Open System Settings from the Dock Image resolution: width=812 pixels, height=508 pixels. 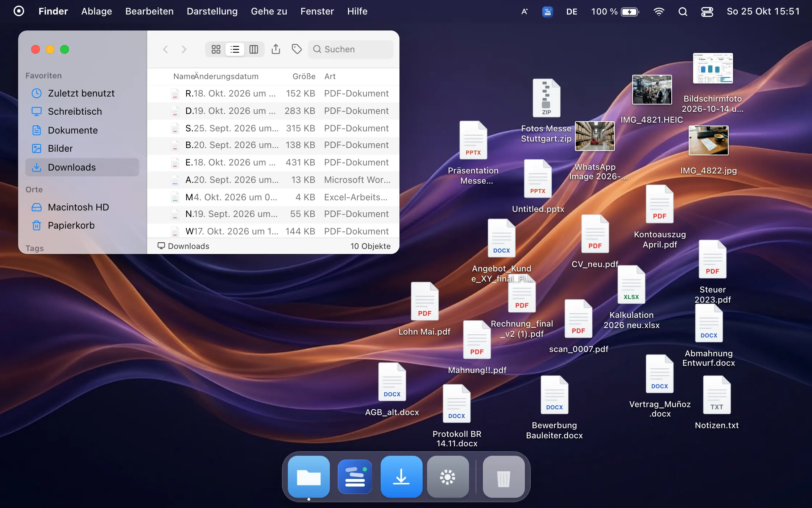(x=448, y=477)
